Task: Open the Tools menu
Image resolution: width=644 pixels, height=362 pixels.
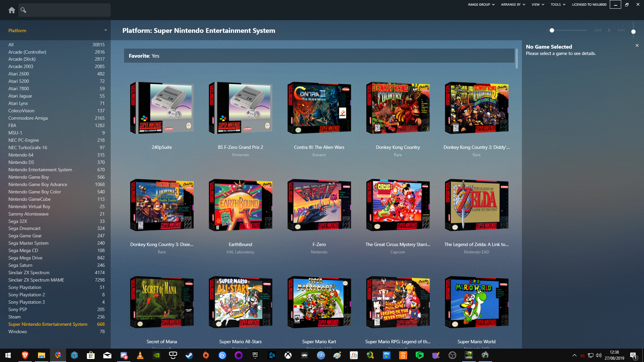Action: 558,5
